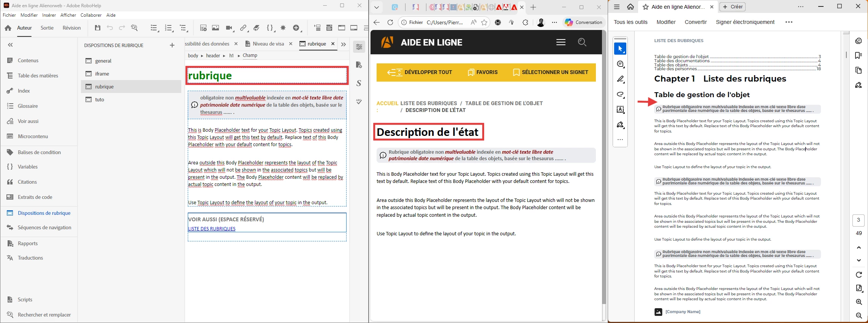Image resolution: width=868 pixels, height=323 pixels.
Task: Zoom in the Acrobat PDF page
Action: pyautogui.click(x=859, y=302)
